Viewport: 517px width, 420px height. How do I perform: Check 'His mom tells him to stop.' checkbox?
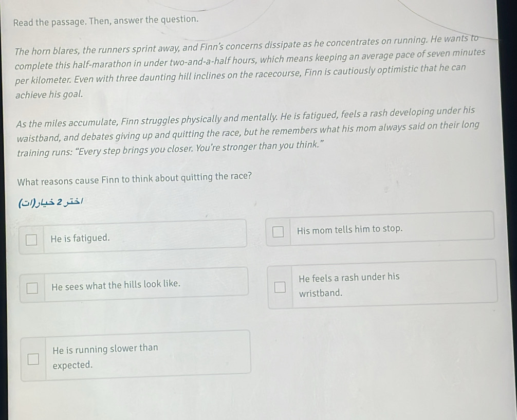click(278, 232)
